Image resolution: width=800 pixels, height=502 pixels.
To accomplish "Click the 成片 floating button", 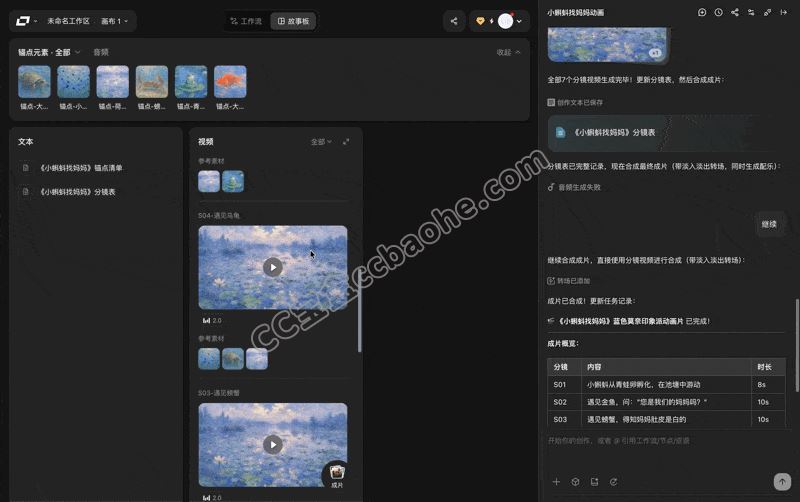I will click(337, 476).
